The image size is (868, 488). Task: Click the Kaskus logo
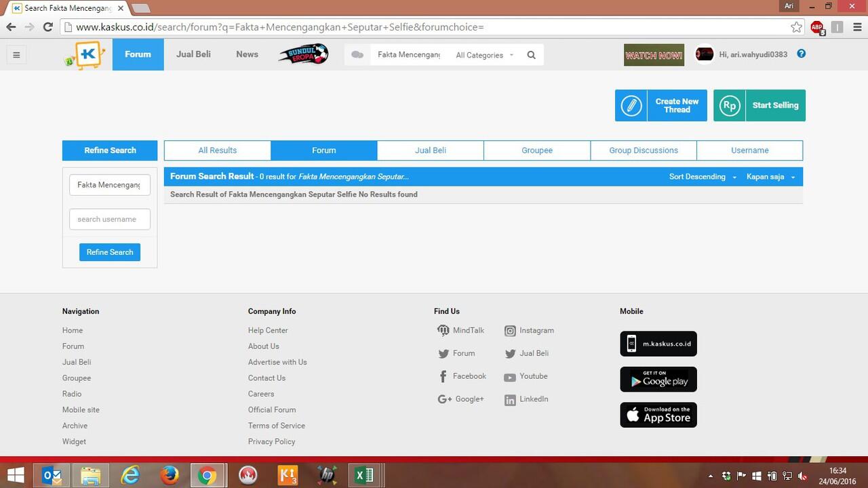[85, 55]
